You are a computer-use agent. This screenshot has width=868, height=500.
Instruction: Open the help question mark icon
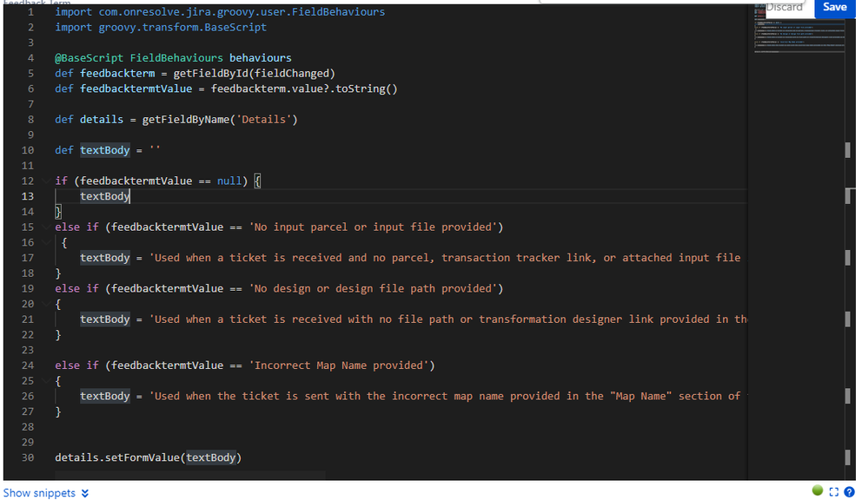[x=849, y=492]
